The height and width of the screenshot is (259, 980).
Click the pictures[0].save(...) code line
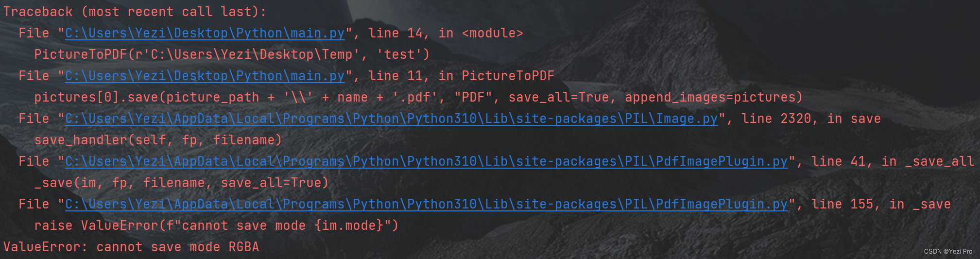coord(418,97)
